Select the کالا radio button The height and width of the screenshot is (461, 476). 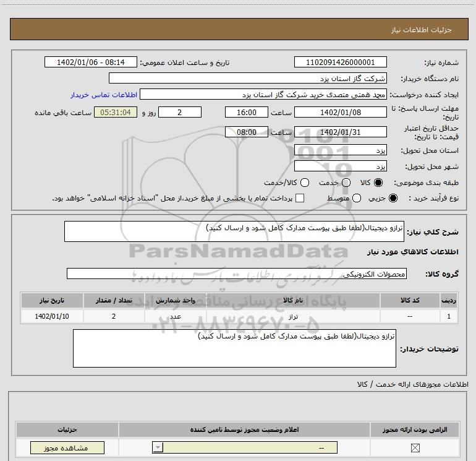pos(378,183)
